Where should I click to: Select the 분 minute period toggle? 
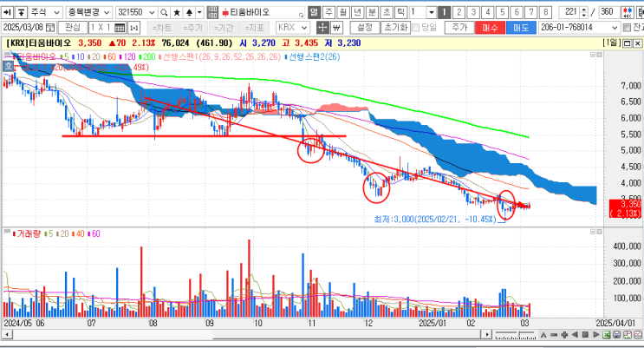coord(372,12)
